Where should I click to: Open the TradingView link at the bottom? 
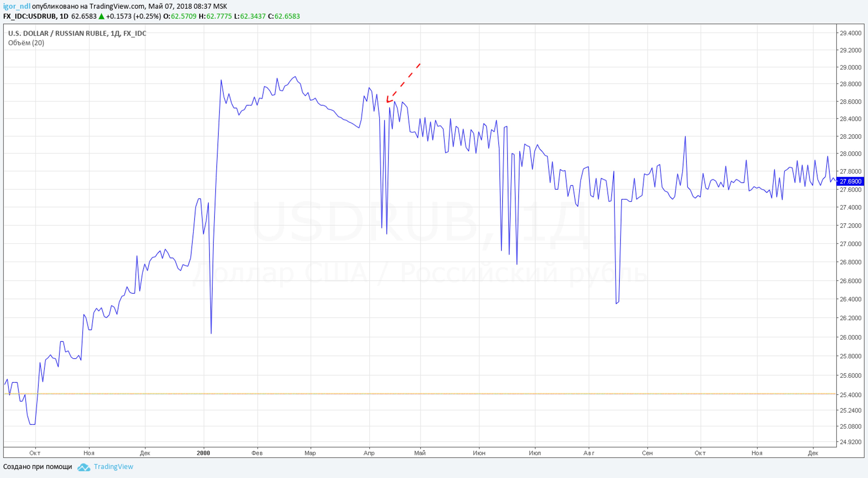[113, 467]
